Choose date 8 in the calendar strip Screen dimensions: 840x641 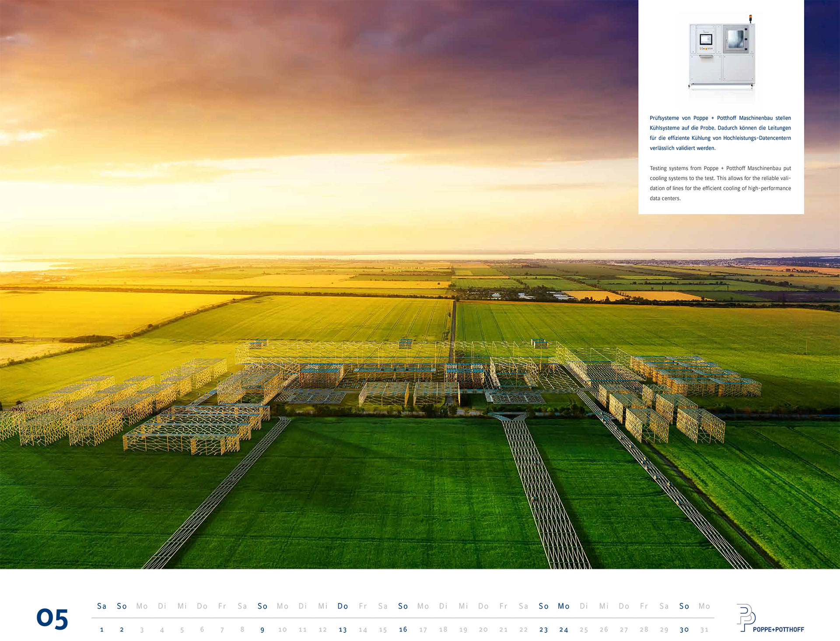pos(242,630)
